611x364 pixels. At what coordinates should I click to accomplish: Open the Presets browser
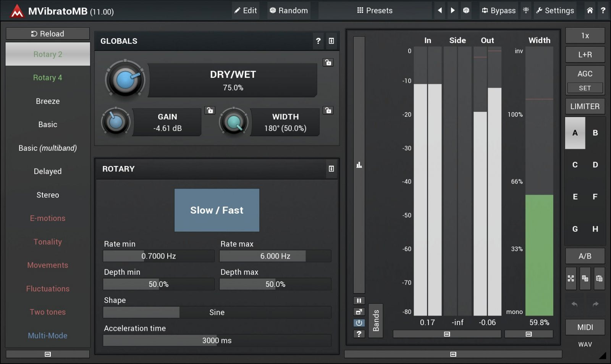(x=375, y=10)
